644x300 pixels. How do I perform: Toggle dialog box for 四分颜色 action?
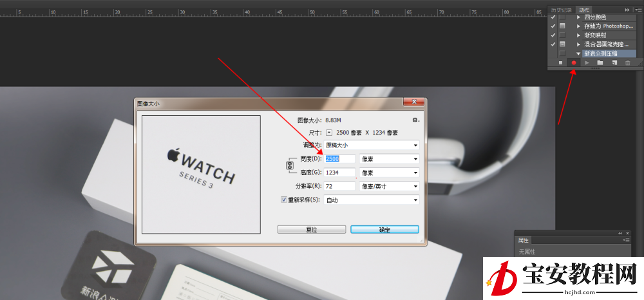click(x=562, y=17)
